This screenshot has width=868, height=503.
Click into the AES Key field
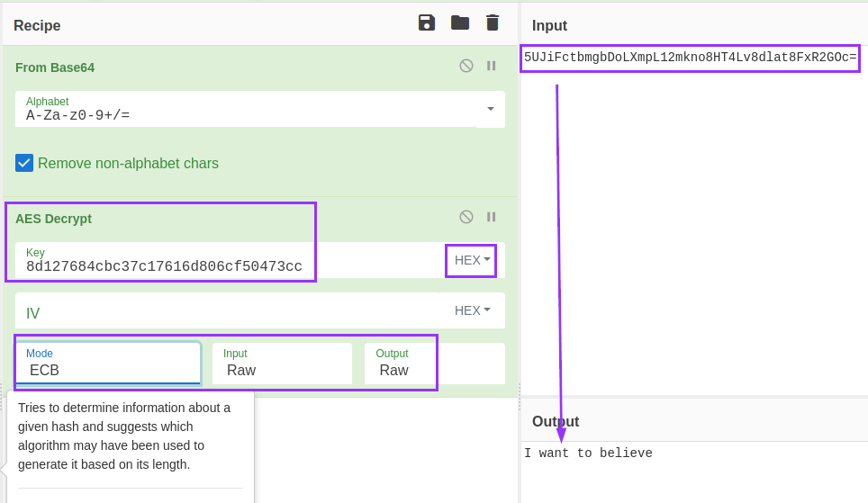tap(228, 260)
